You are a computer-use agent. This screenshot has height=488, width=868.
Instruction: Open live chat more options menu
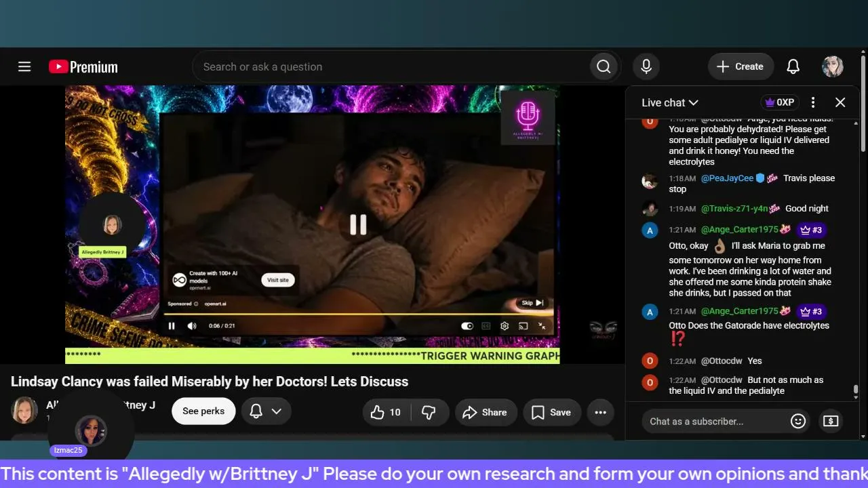click(813, 102)
